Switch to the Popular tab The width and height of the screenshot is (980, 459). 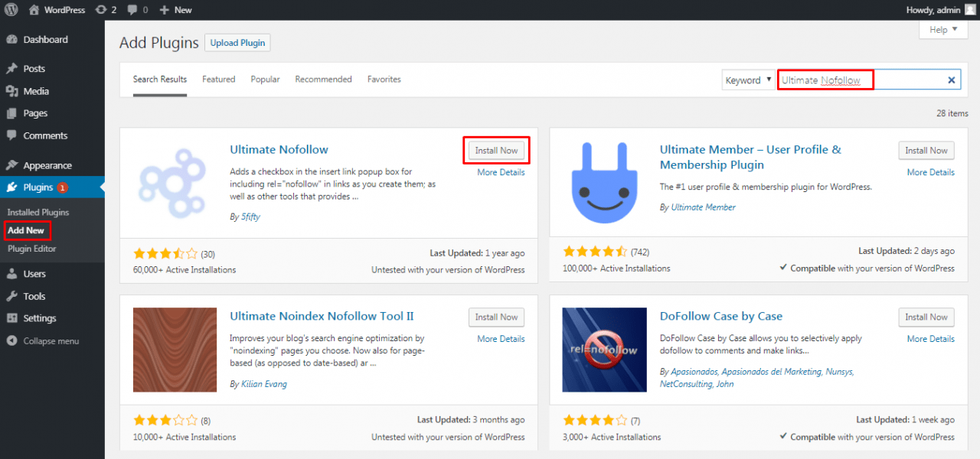(266, 80)
